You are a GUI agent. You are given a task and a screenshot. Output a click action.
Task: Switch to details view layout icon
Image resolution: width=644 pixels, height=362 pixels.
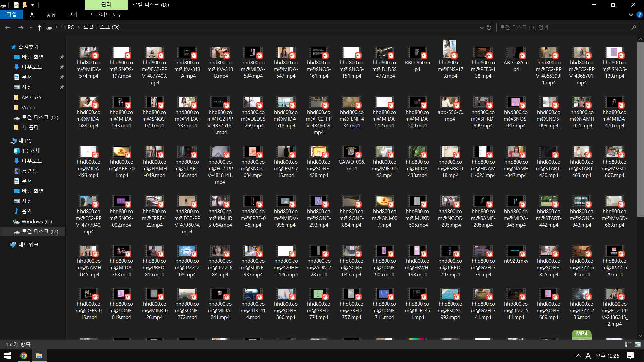point(628,344)
